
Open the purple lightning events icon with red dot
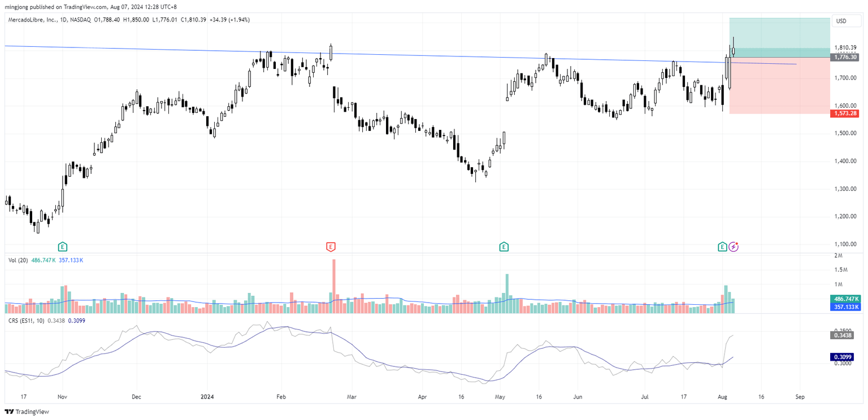pos(734,247)
